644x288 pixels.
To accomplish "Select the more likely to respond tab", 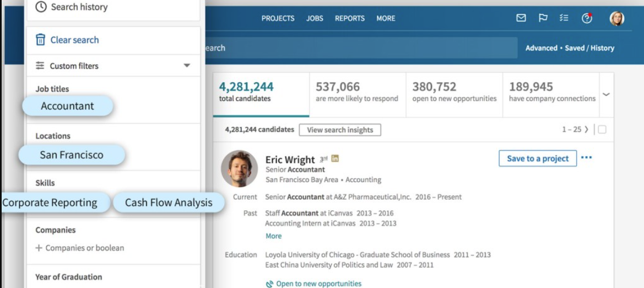I will tap(358, 95).
